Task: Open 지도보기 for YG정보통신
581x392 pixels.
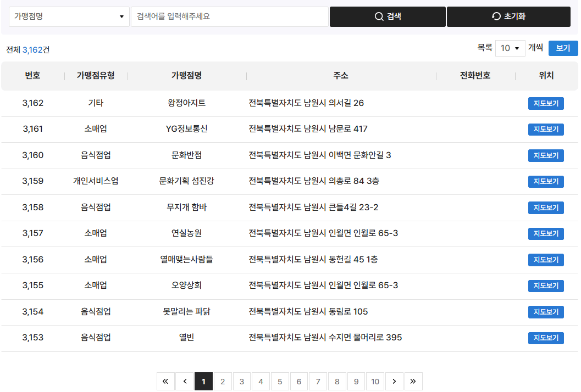Action: pos(546,129)
